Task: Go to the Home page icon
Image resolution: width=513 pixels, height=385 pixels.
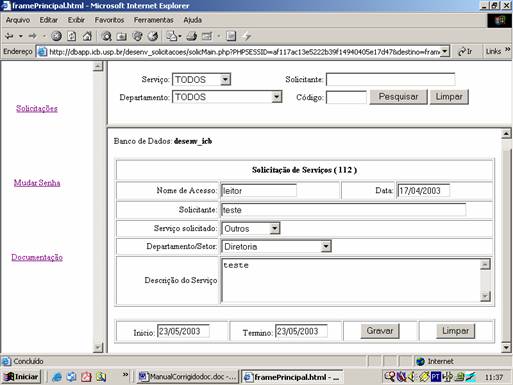Action: [87, 36]
